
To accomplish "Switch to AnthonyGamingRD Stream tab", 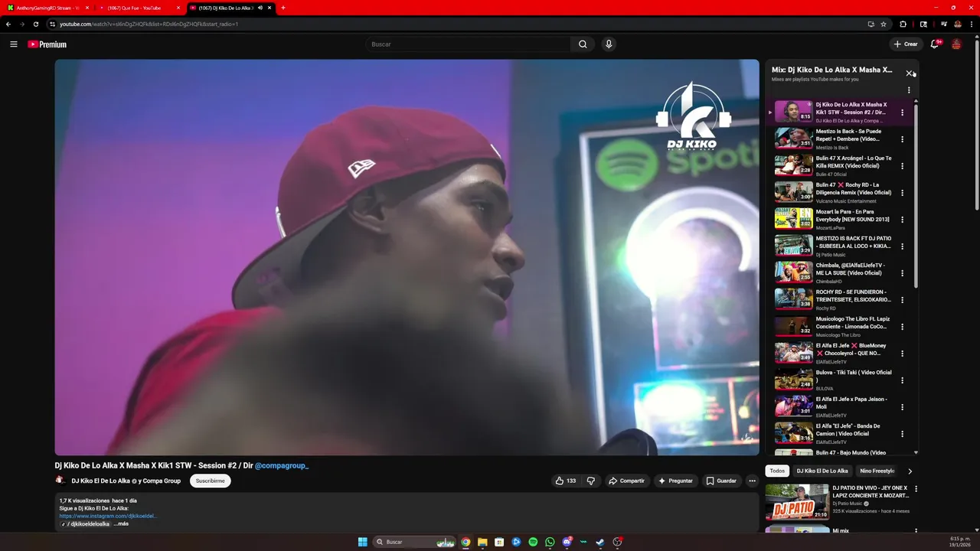I will pyautogui.click(x=47, y=8).
